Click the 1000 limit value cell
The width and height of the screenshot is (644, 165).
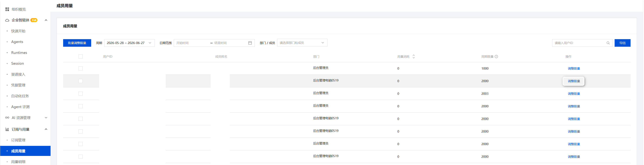click(x=485, y=69)
